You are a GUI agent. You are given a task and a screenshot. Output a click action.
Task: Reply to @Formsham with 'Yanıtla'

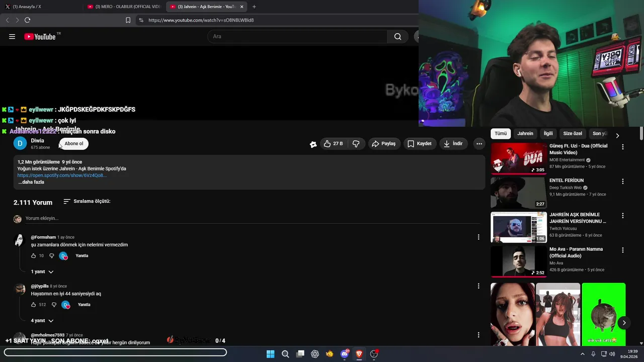pos(82,255)
